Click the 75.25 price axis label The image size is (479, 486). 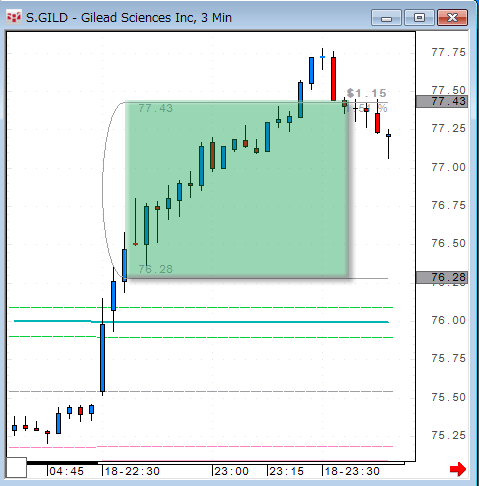(x=448, y=435)
